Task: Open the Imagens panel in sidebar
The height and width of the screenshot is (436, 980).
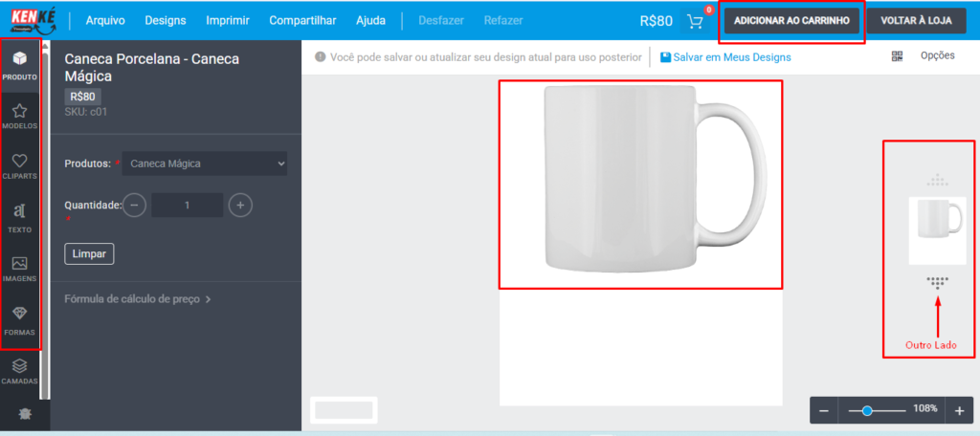Action: [x=19, y=268]
